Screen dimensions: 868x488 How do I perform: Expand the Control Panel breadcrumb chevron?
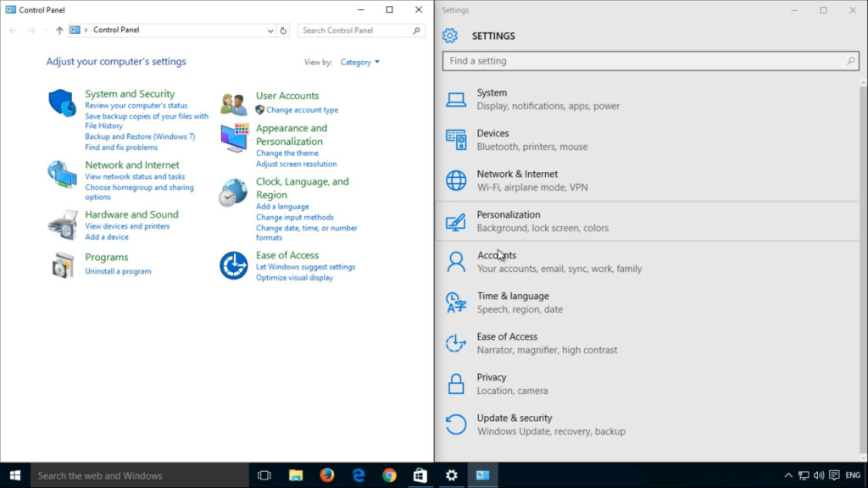[x=86, y=30]
